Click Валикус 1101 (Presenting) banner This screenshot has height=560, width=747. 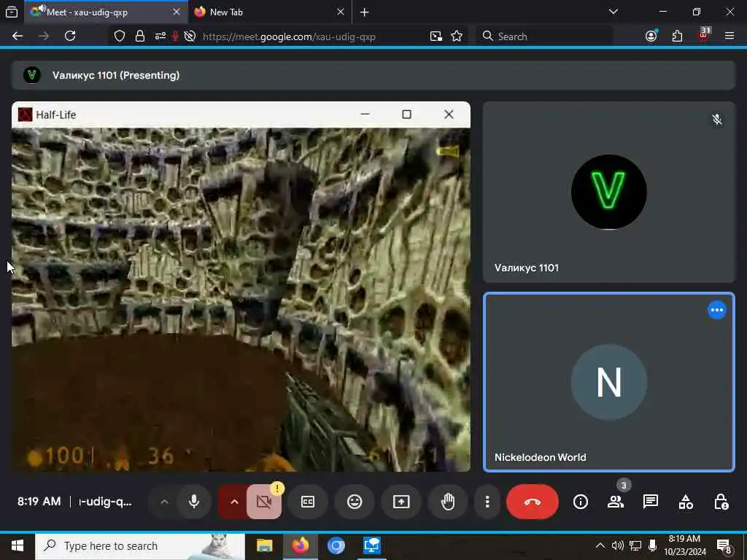pyautogui.click(x=373, y=75)
